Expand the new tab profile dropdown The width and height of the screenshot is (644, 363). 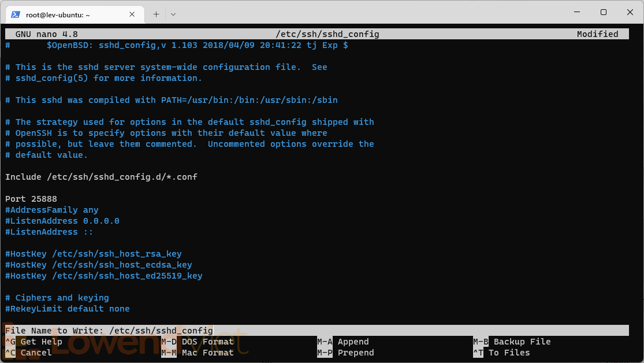[173, 14]
